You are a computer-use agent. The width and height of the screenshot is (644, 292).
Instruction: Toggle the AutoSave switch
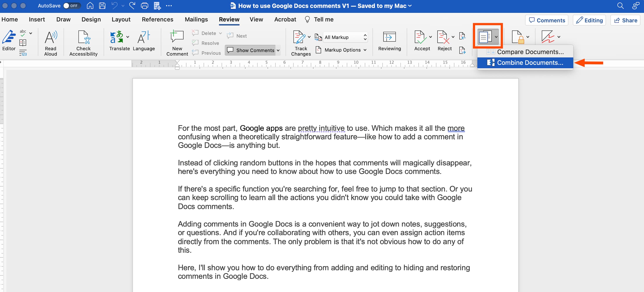click(72, 5)
